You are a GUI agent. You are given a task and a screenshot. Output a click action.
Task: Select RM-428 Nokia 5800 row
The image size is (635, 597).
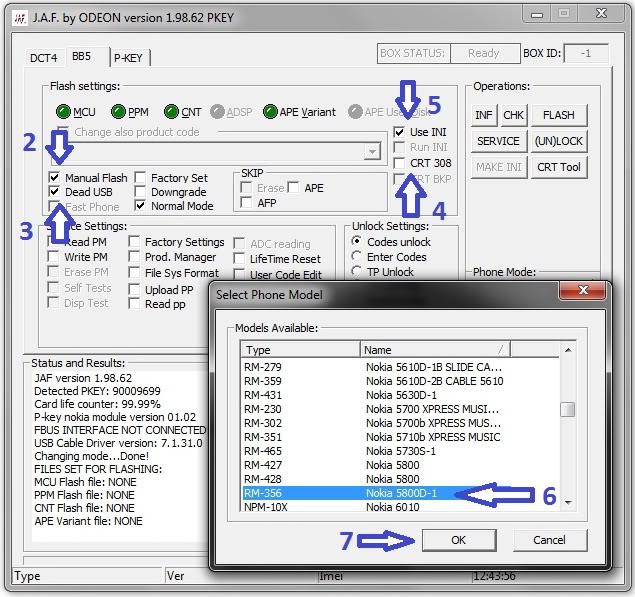click(400, 479)
